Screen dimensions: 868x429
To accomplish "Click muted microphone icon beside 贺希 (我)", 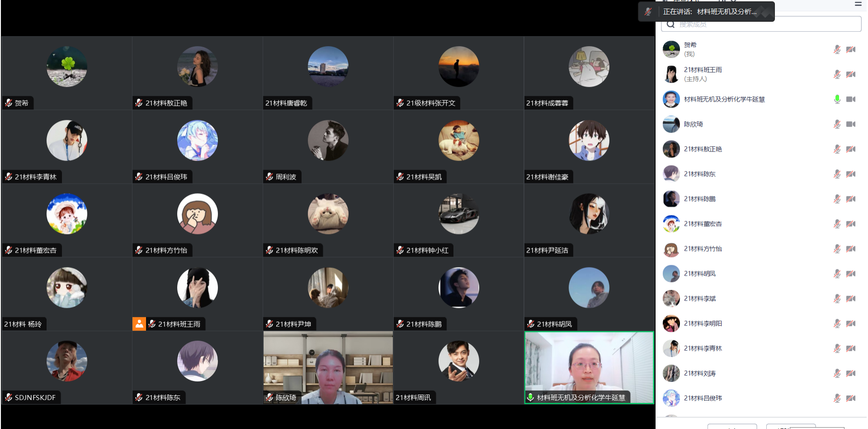I will tap(837, 49).
